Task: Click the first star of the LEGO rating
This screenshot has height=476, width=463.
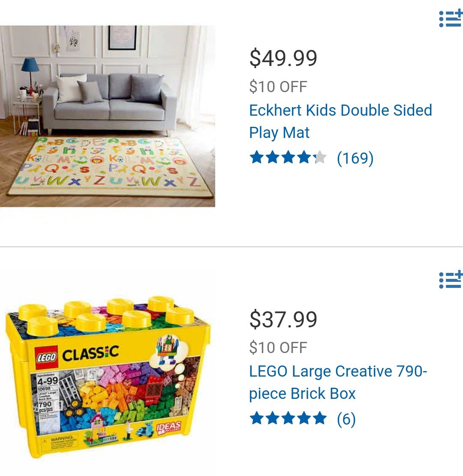Action: (x=257, y=418)
